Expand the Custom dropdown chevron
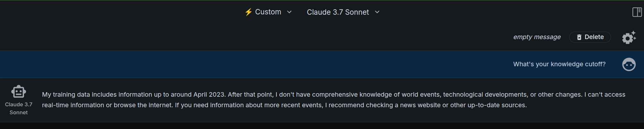The width and height of the screenshot is (644, 129). tap(289, 12)
